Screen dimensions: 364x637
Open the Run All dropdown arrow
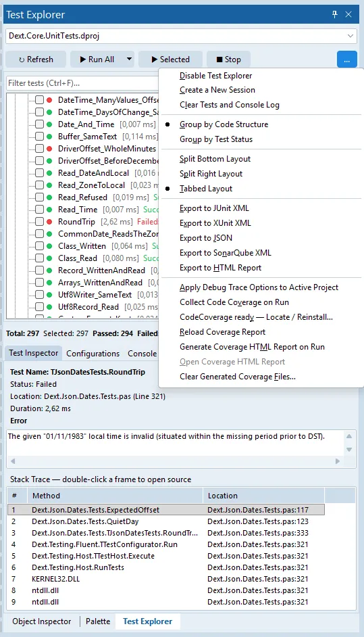click(x=129, y=60)
